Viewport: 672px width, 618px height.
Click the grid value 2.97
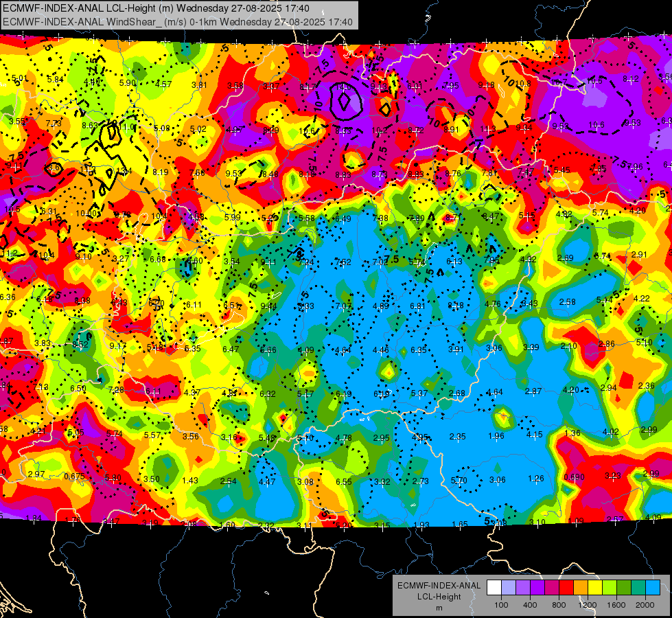click(36, 474)
